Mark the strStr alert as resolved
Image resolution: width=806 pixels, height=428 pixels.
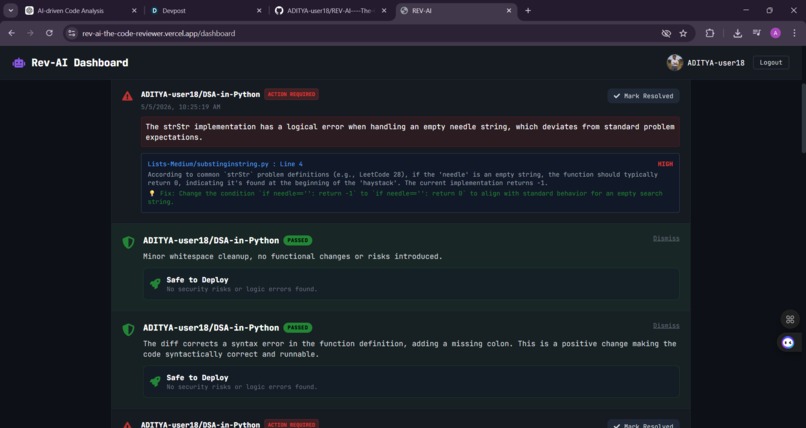coord(643,96)
